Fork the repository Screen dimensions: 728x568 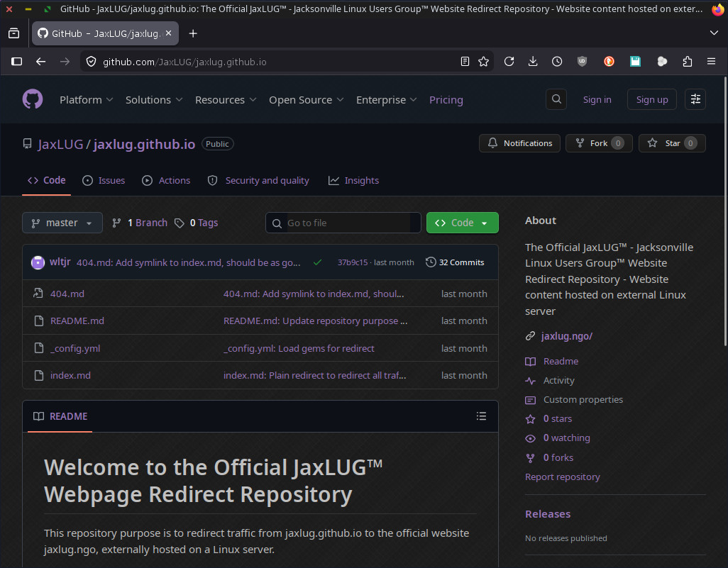599,143
